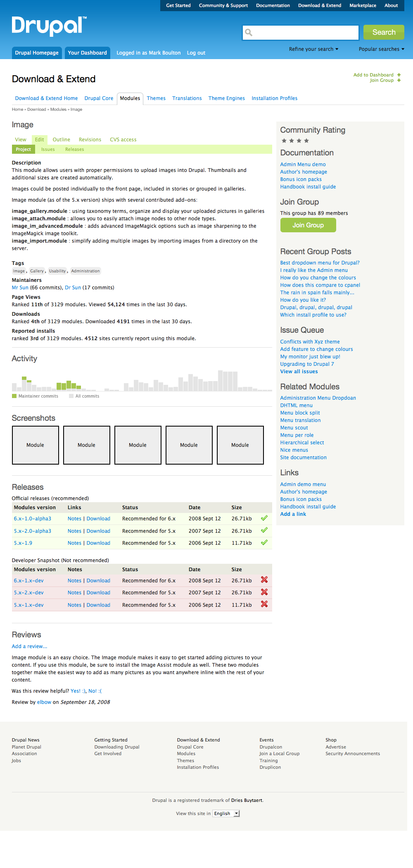Screen dimensions: 413x868
Task: Click the Maintainer commits legend square
Action: (x=14, y=396)
